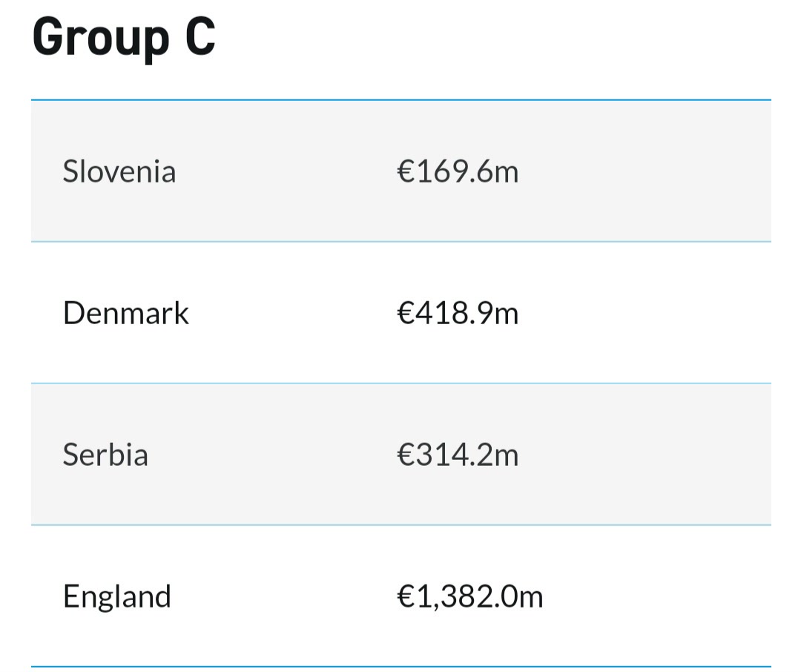Select the Slovenia country name
Viewport: 801px width, 672px height.
click(119, 171)
